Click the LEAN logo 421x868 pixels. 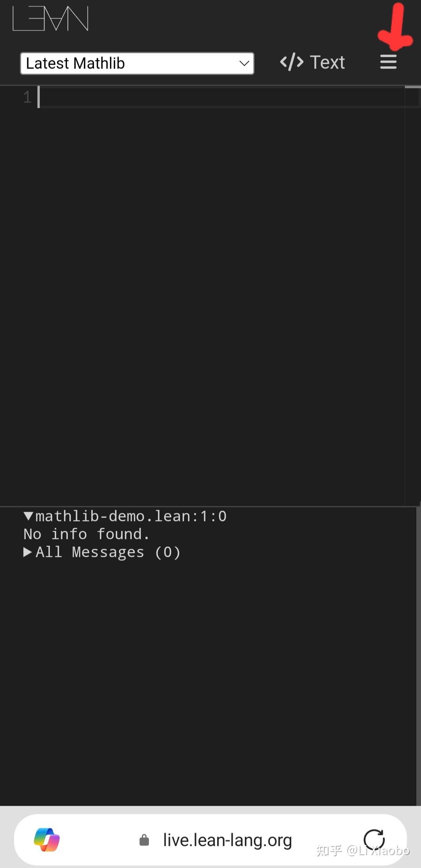tap(51, 18)
